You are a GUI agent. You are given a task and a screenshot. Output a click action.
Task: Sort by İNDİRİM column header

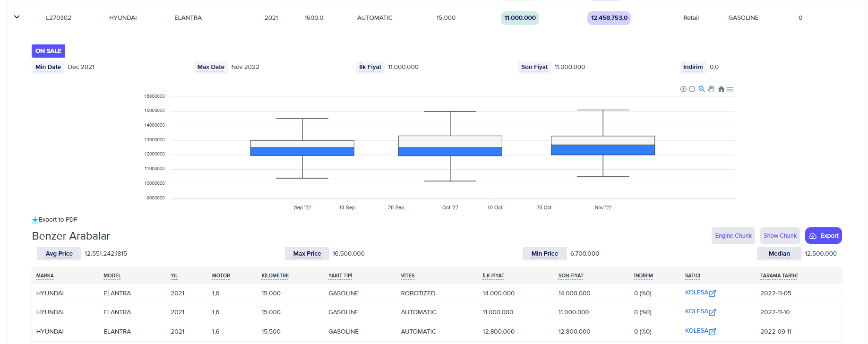point(643,275)
